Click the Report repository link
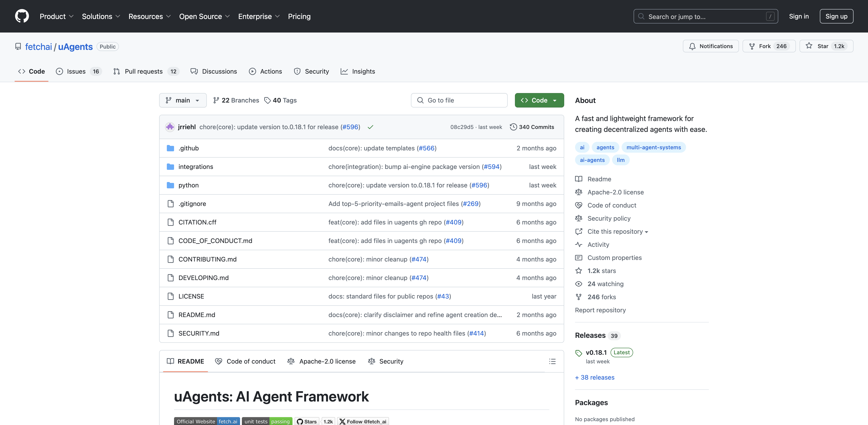 [x=600, y=310]
